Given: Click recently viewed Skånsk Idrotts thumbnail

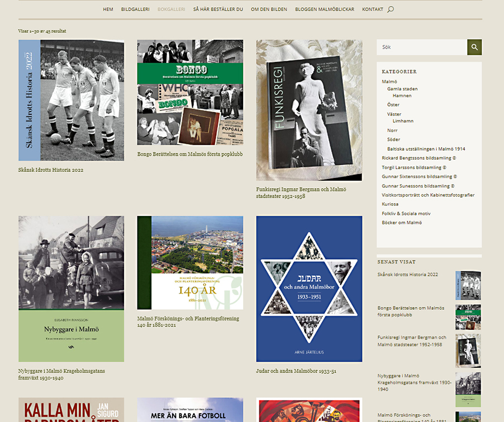Looking at the screenshot, I should tap(468, 285).
